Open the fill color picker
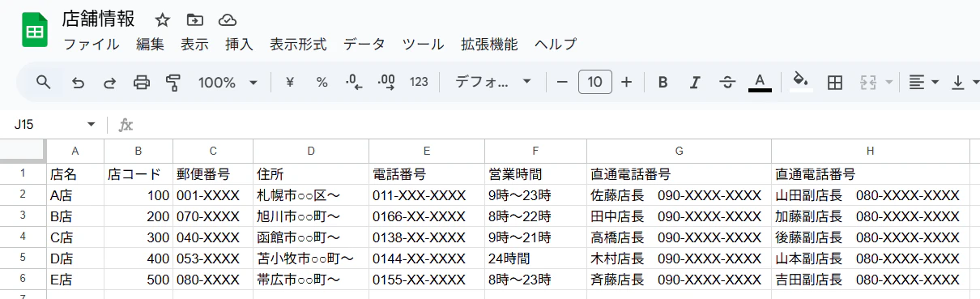The image size is (980, 299). (801, 82)
